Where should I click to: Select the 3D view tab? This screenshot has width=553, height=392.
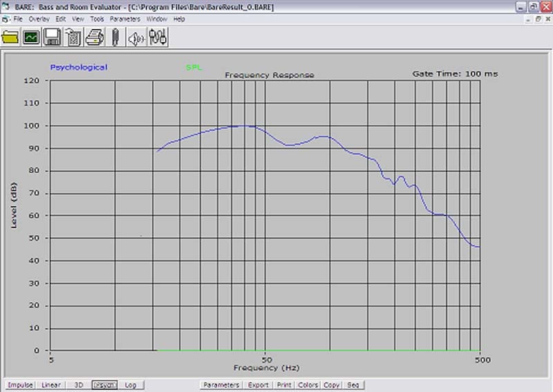click(x=78, y=385)
